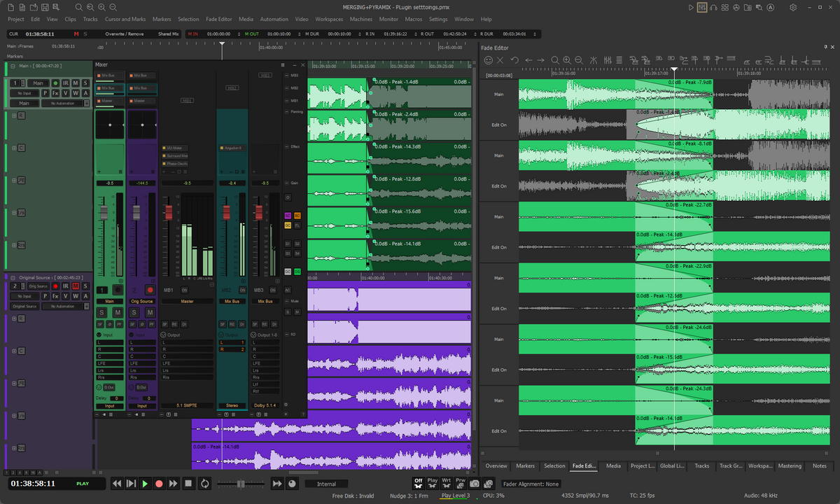Click the Fader Alignment: None button
Image resolution: width=840 pixels, height=504 pixels.
(531, 484)
